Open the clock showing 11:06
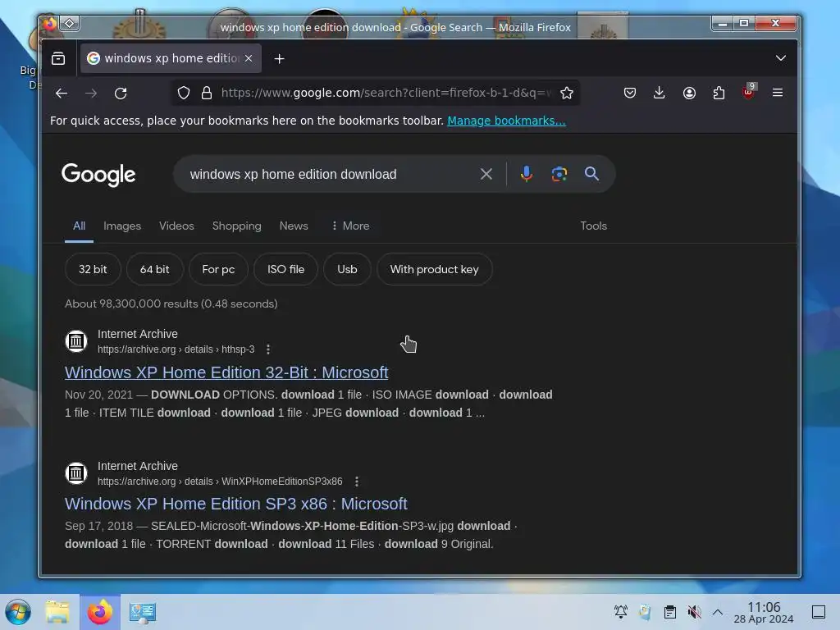 pyautogui.click(x=764, y=612)
